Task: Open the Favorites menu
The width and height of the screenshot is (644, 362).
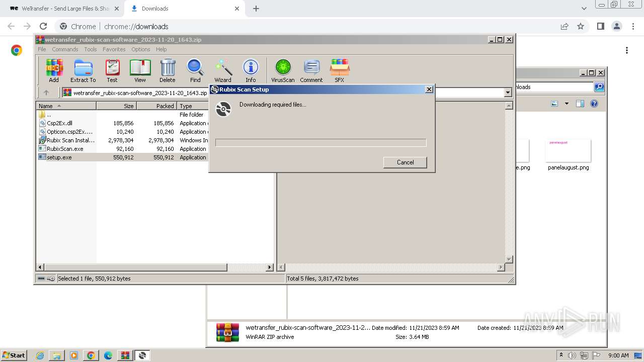Action: [114, 49]
